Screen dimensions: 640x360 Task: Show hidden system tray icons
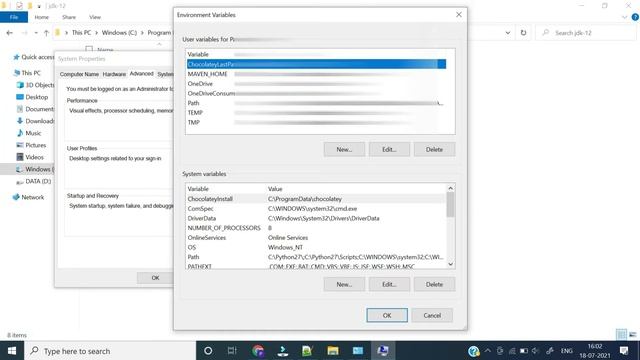(488, 351)
